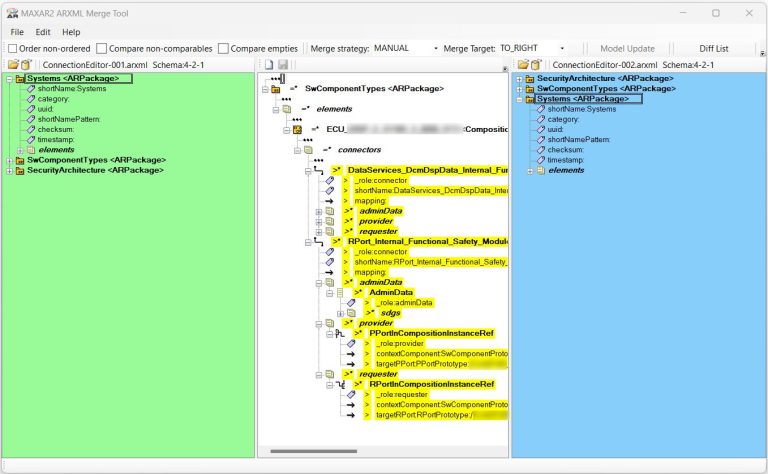This screenshot has height=474, width=768.
Task: Click Systems folder icon in right pane
Action: coord(530,99)
